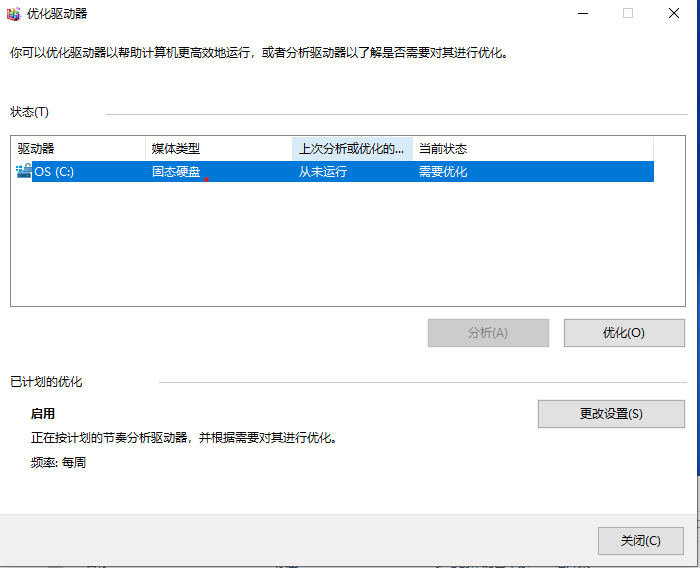
Task: Sort by 当前状态 column header
Action: click(533, 149)
